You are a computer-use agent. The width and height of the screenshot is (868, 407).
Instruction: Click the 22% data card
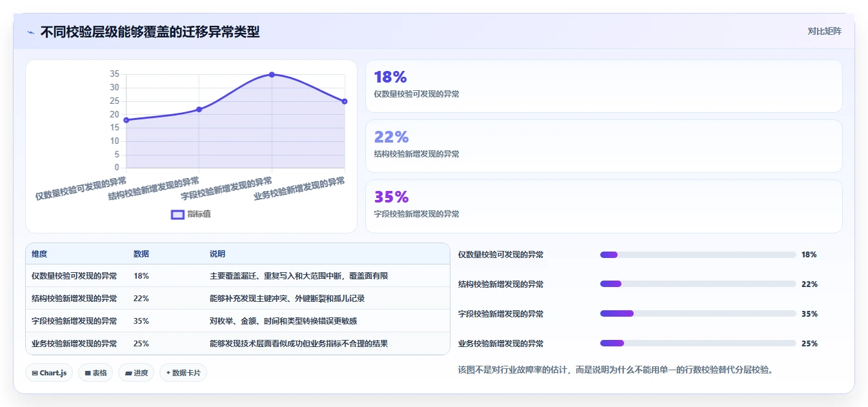coord(603,146)
